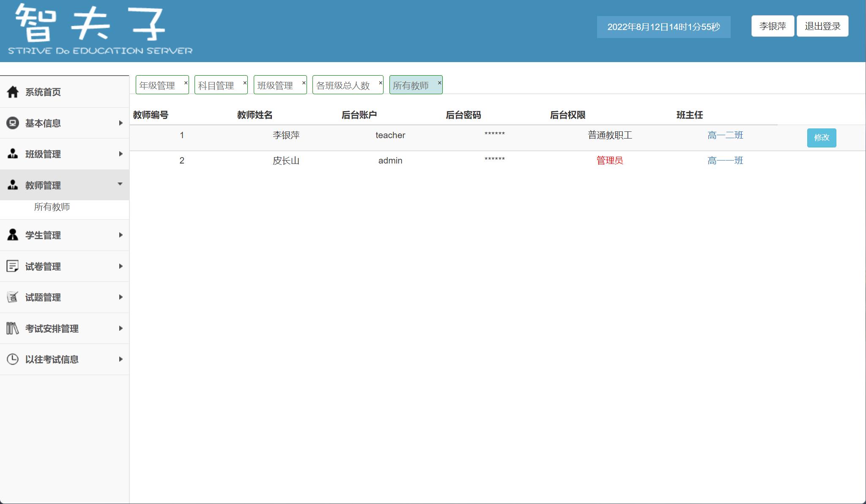Click the 考试安排管理 books icon
866x504 pixels.
click(x=12, y=328)
